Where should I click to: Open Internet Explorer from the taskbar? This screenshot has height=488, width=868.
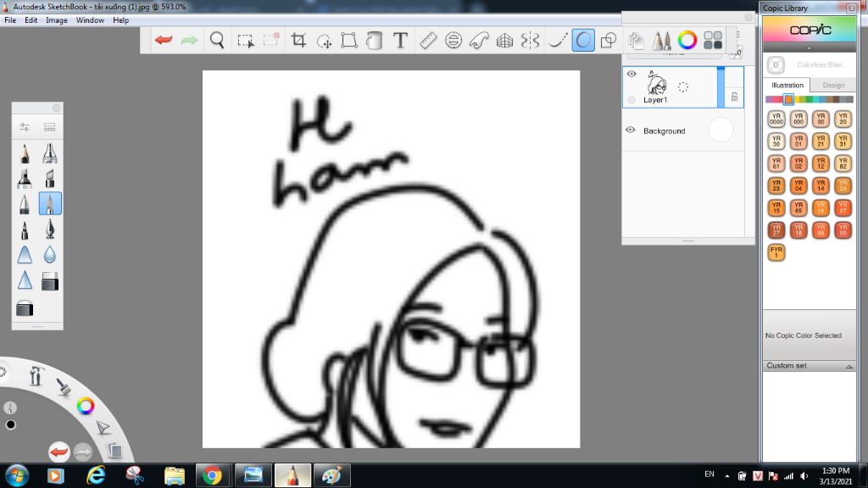[x=95, y=476]
